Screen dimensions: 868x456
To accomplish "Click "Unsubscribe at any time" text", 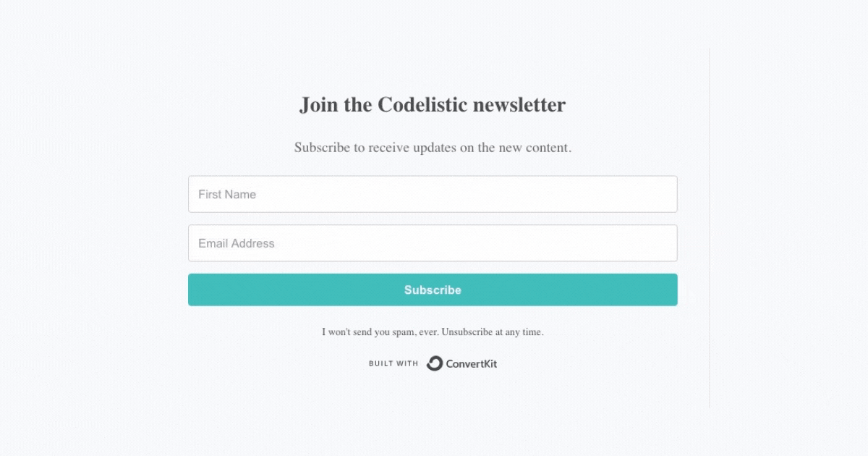I will coord(492,332).
